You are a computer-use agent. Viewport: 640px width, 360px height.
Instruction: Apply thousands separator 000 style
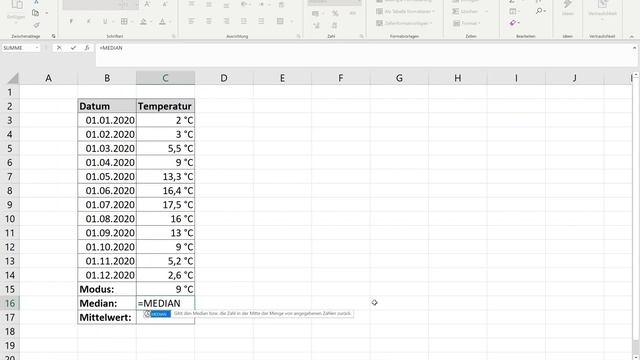(x=353, y=13)
